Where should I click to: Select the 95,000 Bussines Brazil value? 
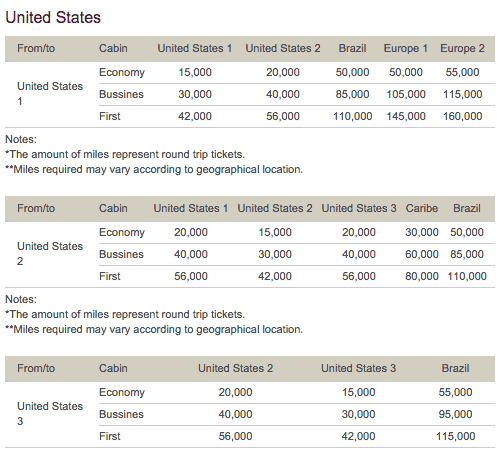point(455,414)
